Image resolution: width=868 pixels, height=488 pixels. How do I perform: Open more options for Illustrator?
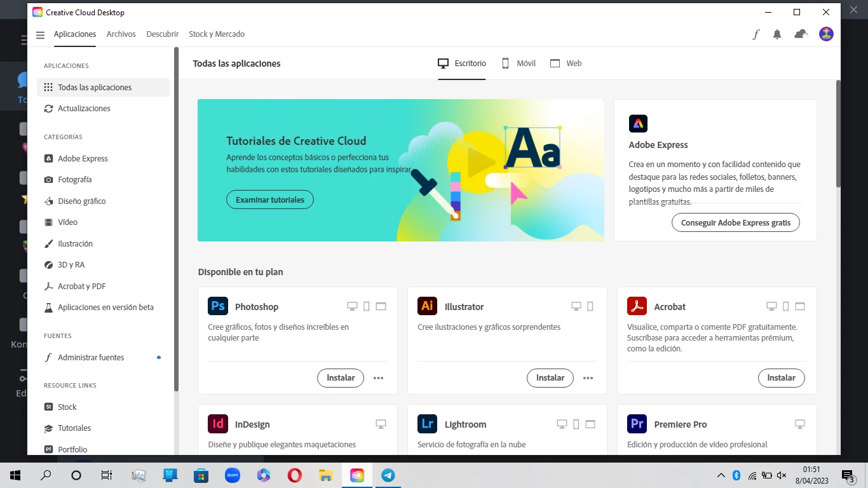(x=588, y=378)
